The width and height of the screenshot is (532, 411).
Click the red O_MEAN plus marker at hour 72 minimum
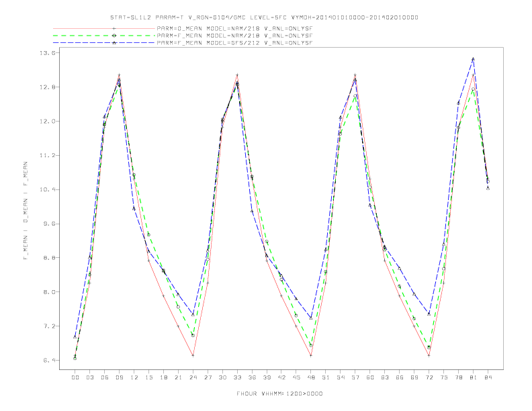click(429, 356)
